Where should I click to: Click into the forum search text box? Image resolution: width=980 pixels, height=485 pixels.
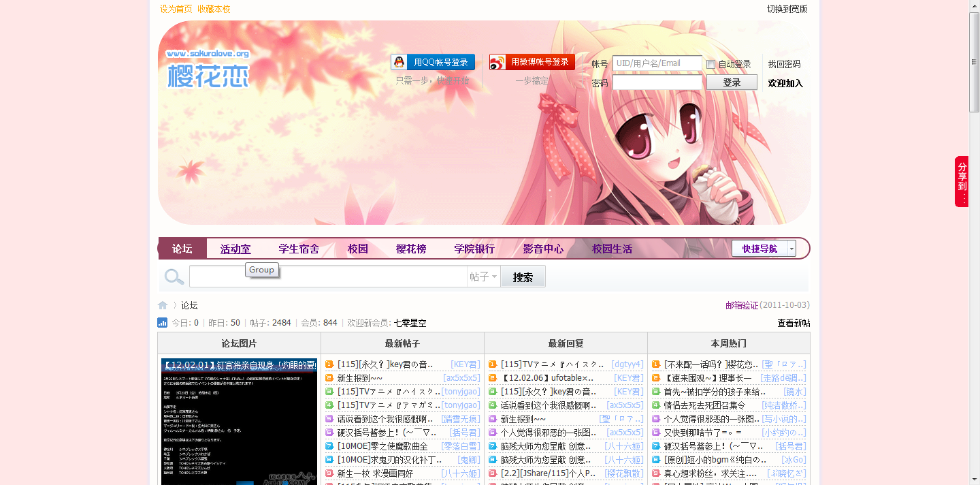point(328,277)
